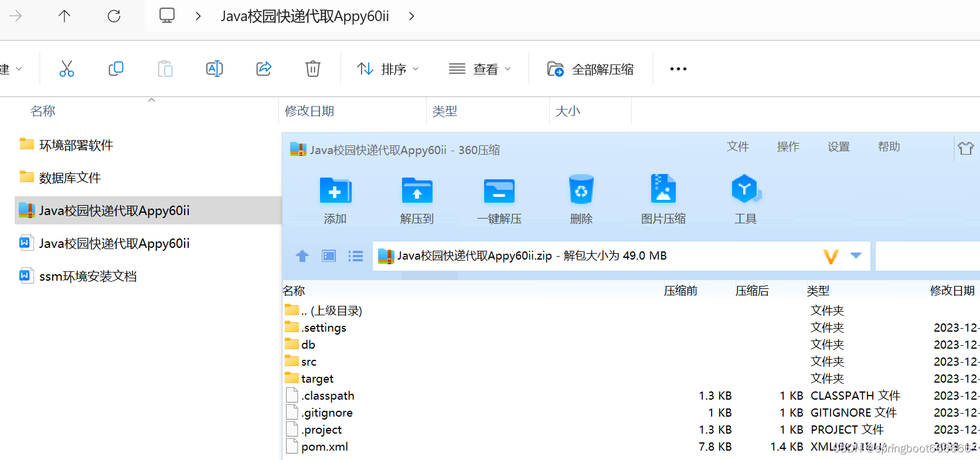
Task: Click the Paste clipboard icon
Action: [x=165, y=69]
